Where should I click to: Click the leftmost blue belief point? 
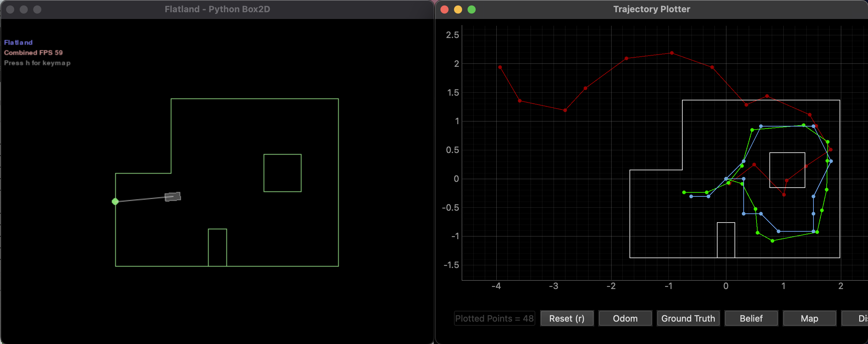pyautogui.click(x=691, y=196)
